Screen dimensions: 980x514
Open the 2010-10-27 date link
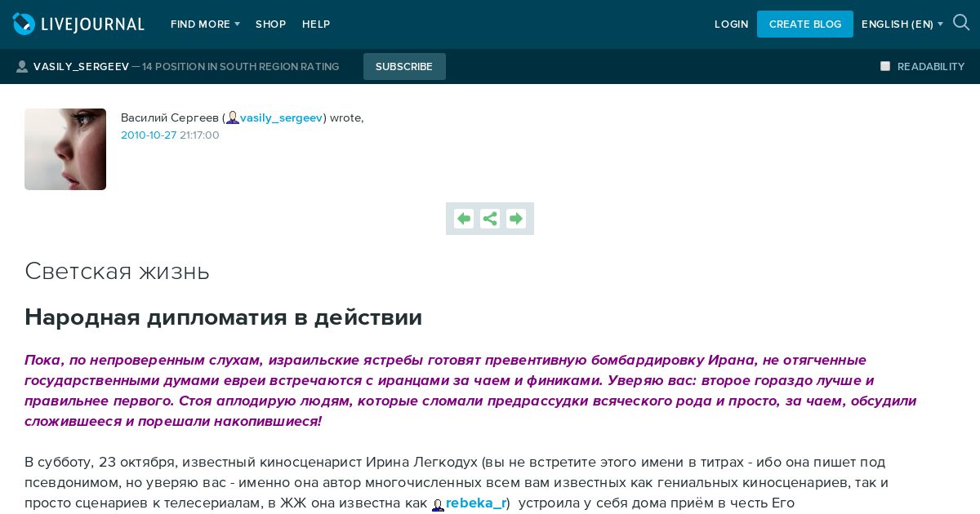149,135
